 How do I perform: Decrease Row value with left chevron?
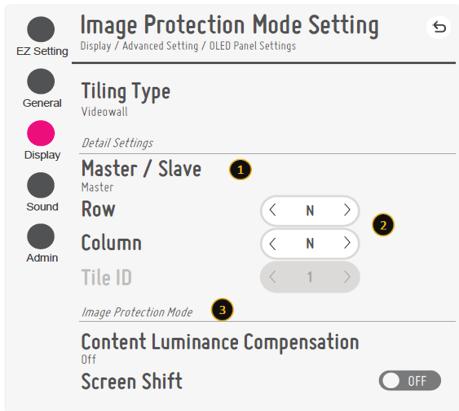point(272,210)
